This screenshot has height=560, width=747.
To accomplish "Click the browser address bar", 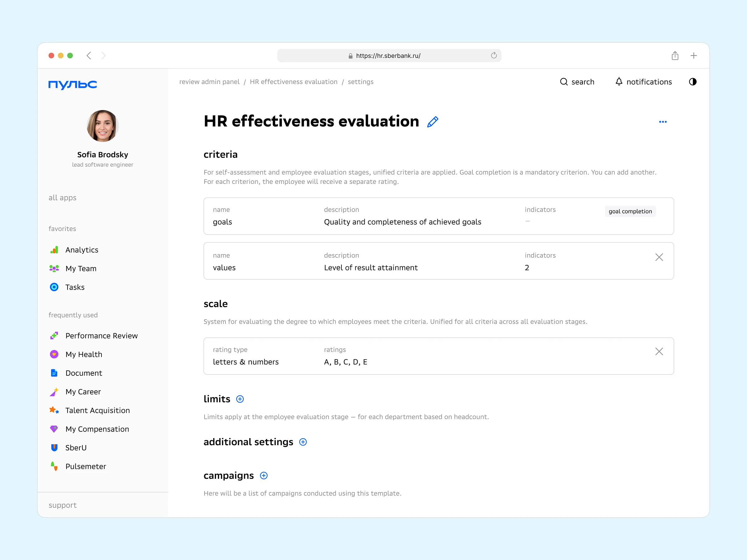I will (x=388, y=56).
